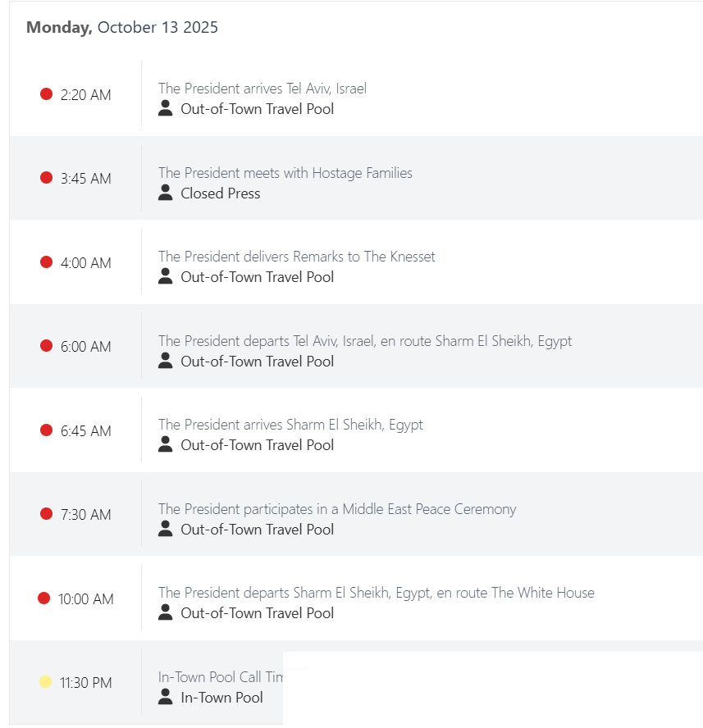Click person icon under Peace Ceremony event
This screenshot has height=728, width=703.
click(166, 529)
